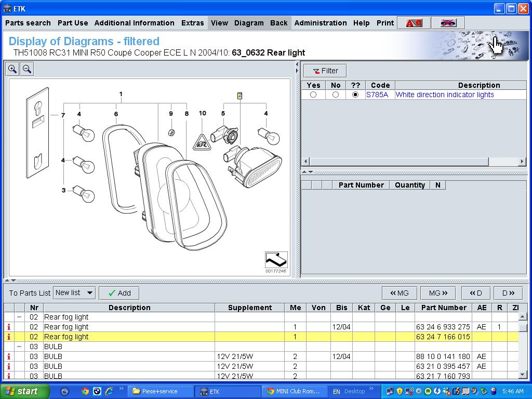Collapse the 02 Rear fog light group
Screen dimensions: 532x399
coord(19,317)
